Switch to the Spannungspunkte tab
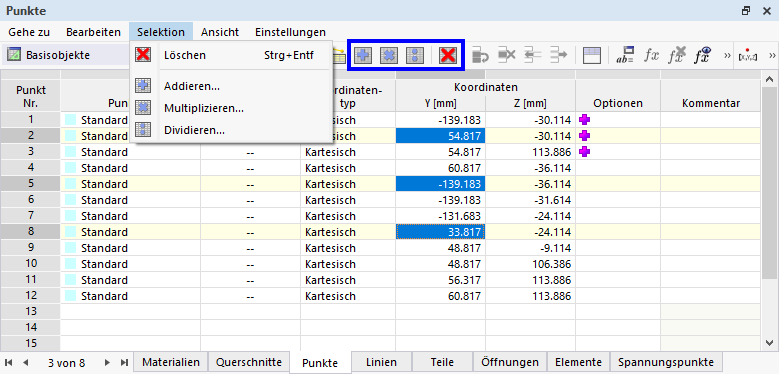Viewport: 779px width, 374px height. click(666, 362)
